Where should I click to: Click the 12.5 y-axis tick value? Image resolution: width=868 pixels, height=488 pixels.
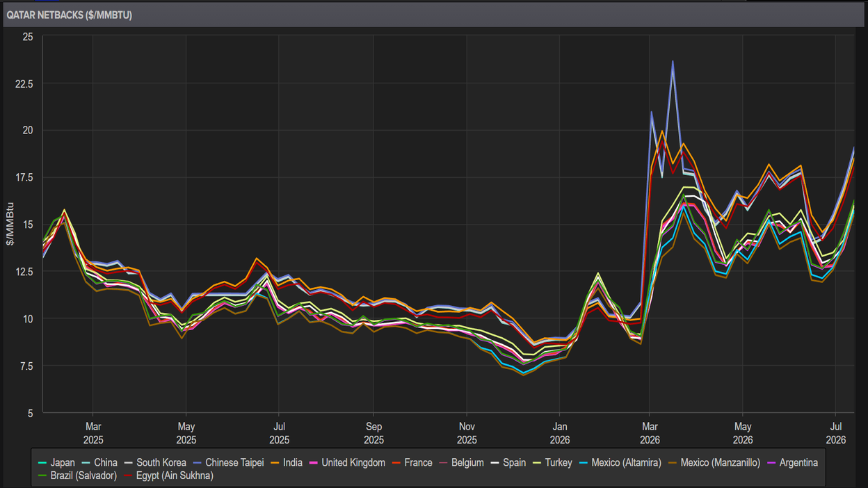(24, 271)
